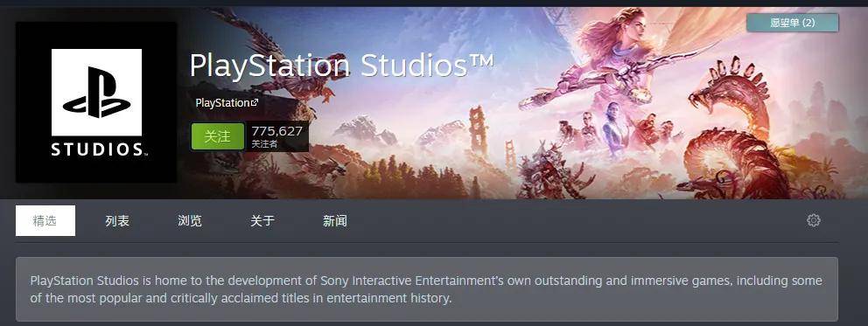868x326 pixels.
Task: Click the 775,627 follower count
Action: pyautogui.click(x=276, y=131)
